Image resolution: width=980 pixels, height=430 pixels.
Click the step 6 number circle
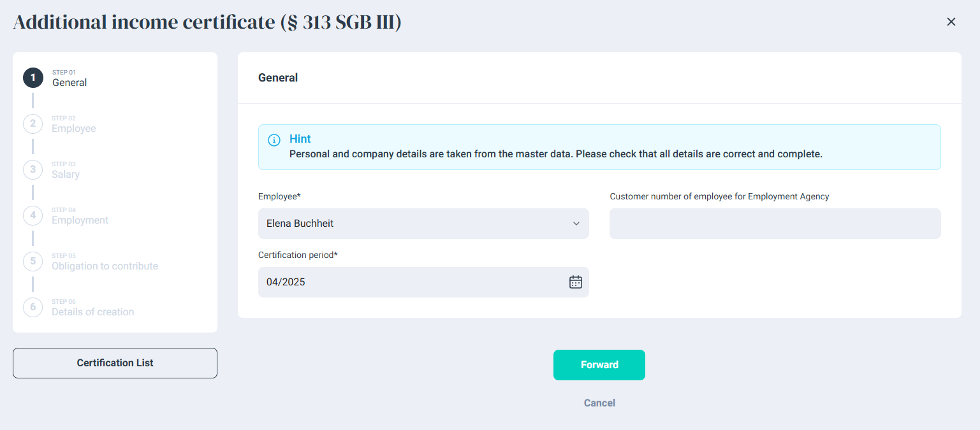click(x=33, y=307)
